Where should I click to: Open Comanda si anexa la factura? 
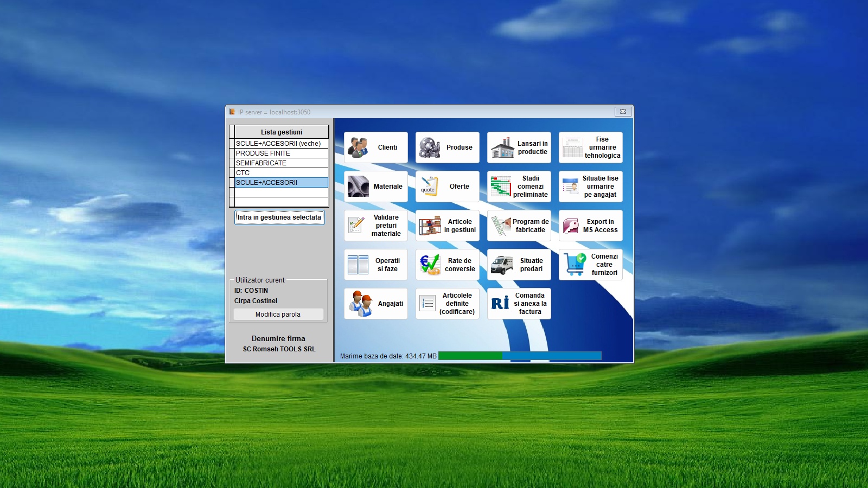pos(519,304)
